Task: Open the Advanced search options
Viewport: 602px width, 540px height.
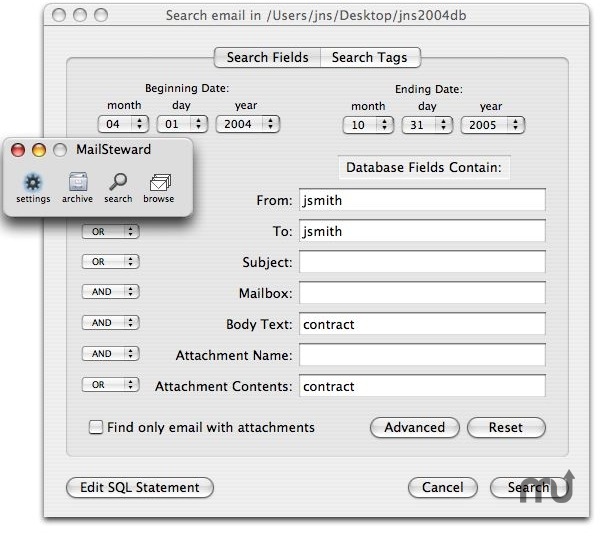Action: point(415,428)
